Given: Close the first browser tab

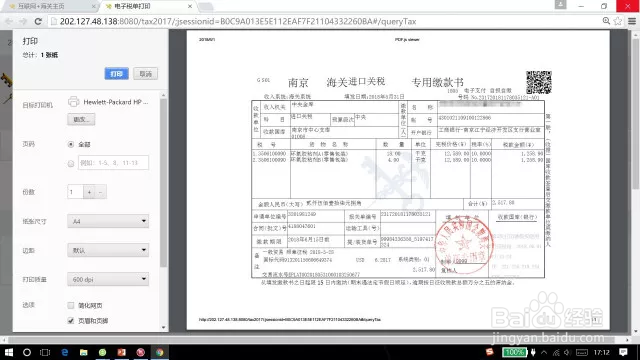Looking at the screenshot, I should (93, 6).
